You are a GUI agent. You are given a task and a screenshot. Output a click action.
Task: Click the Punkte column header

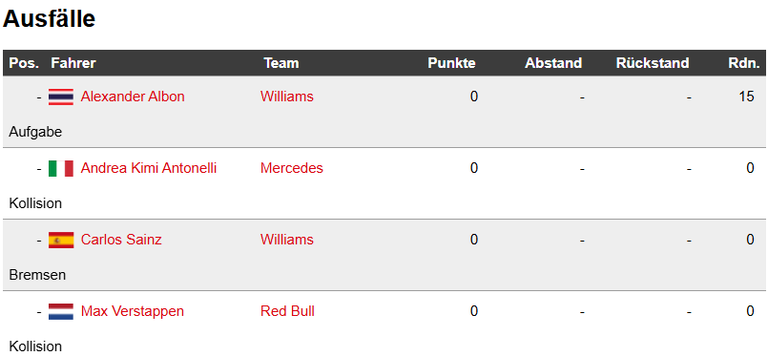(452, 63)
